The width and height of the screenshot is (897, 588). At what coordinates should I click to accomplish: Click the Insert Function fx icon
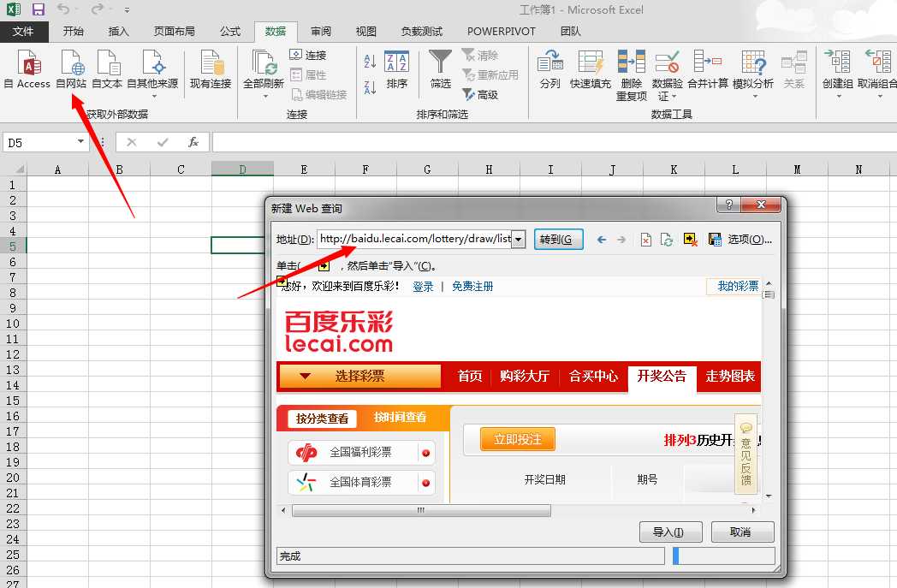click(x=193, y=142)
